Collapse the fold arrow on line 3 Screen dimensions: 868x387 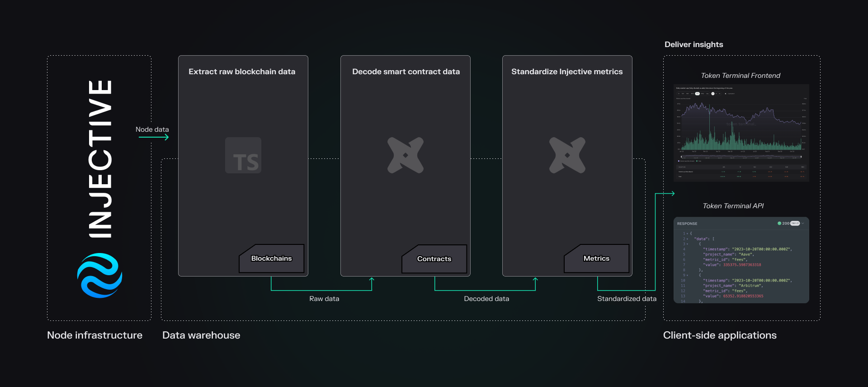pos(687,244)
